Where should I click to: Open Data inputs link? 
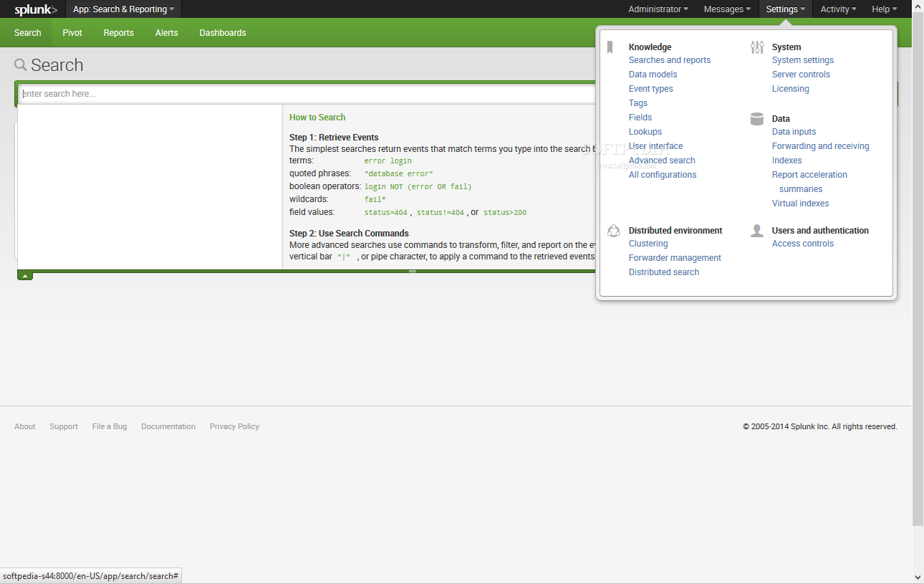794,132
